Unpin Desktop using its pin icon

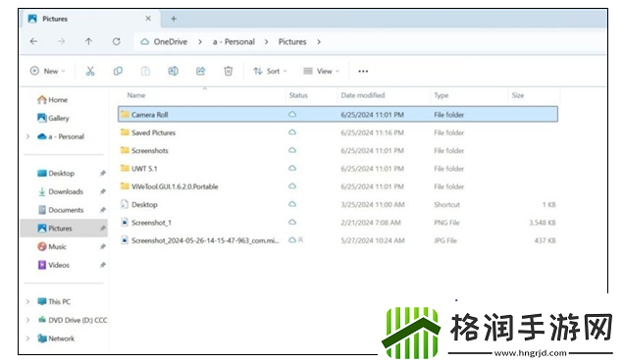tap(102, 174)
